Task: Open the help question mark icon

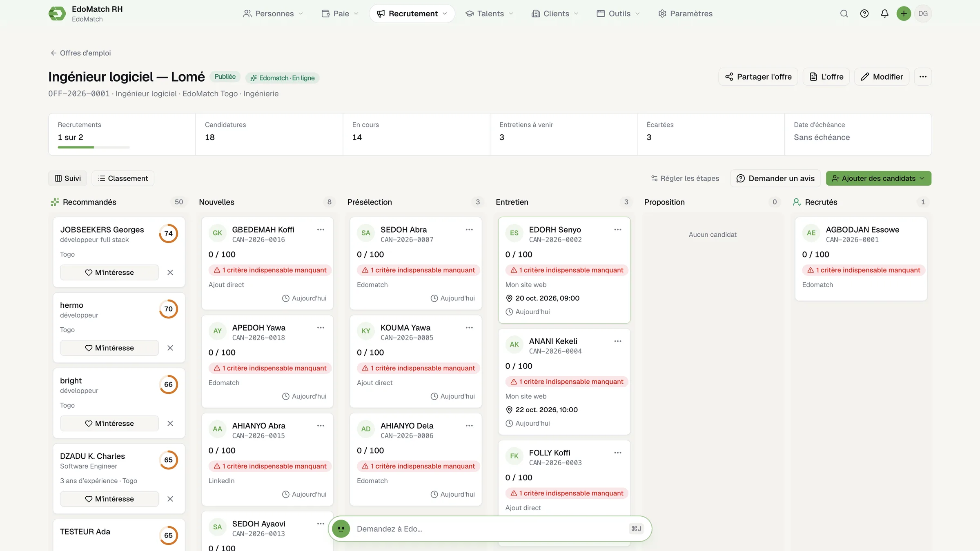Action: click(x=864, y=13)
